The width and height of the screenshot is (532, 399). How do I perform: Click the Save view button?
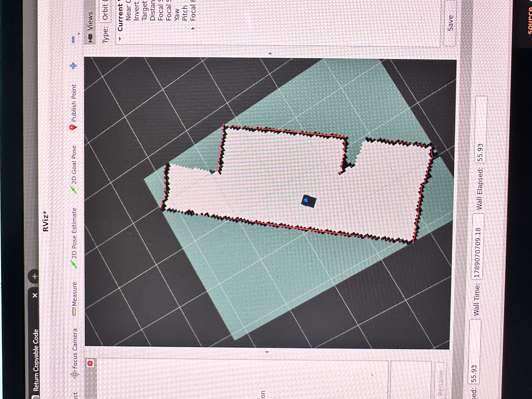coord(450,23)
